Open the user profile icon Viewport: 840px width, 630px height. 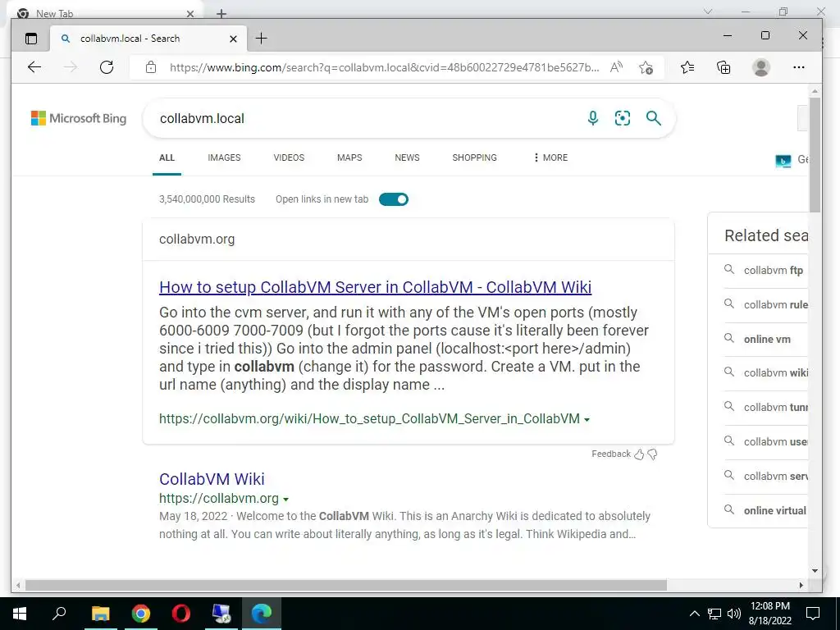coord(760,67)
